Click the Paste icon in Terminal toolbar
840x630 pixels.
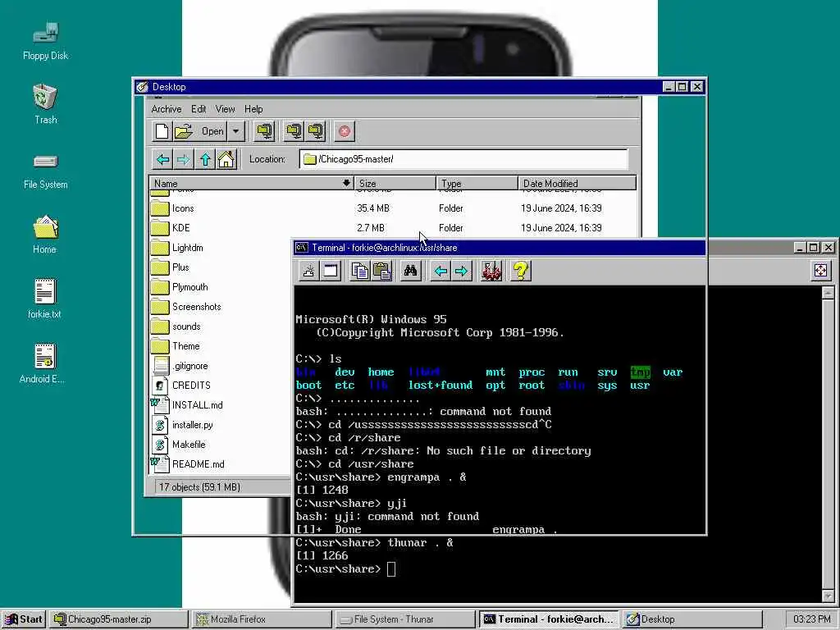click(381, 271)
